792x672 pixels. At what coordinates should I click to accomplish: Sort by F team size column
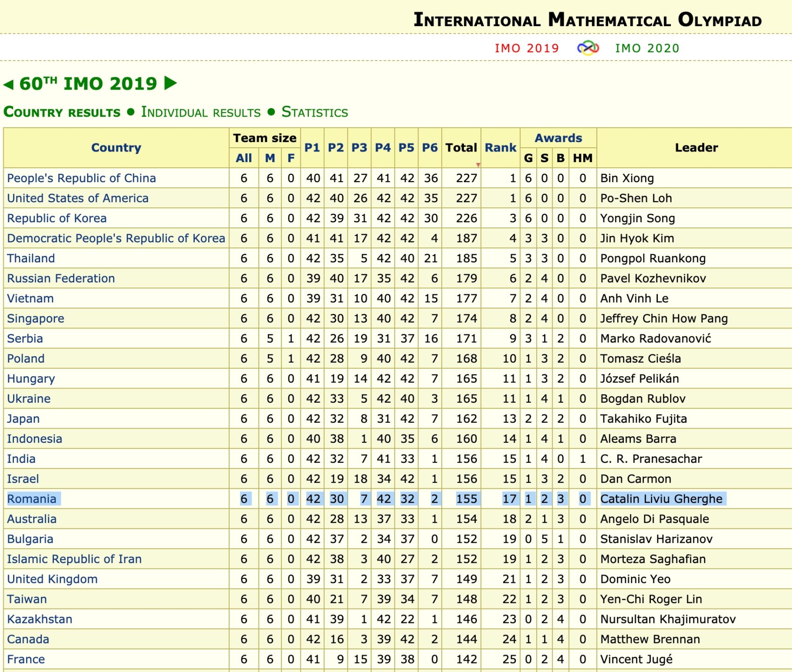click(x=291, y=158)
